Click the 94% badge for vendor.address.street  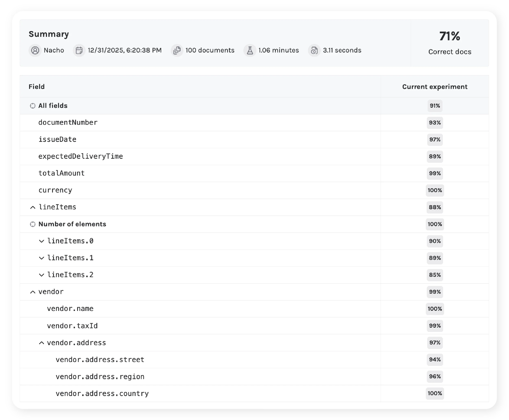tap(435, 360)
